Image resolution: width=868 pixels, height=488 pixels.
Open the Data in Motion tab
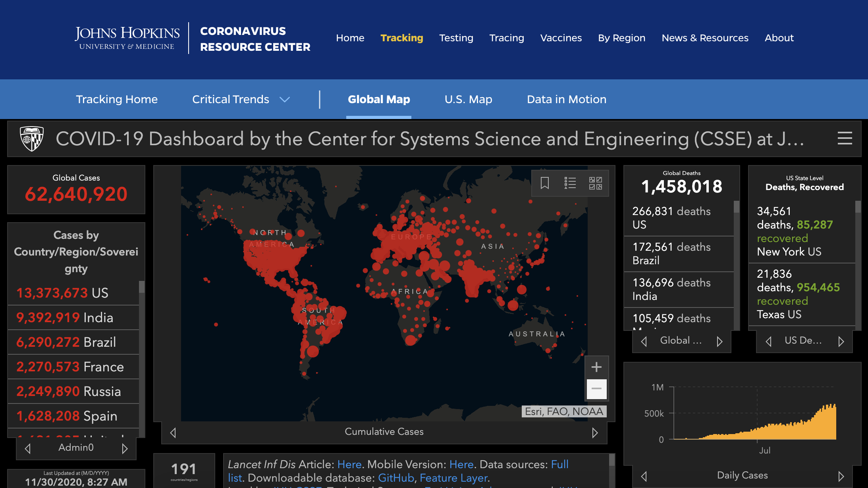(x=566, y=99)
